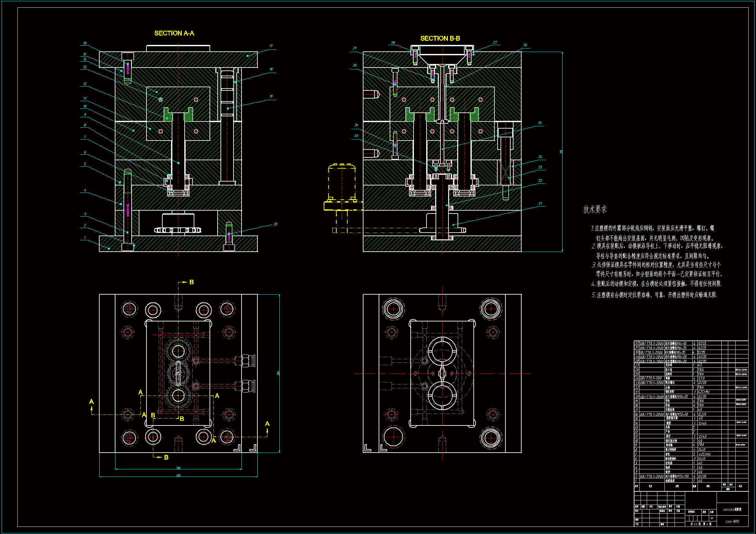The width and height of the screenshot is (756, 534).
Task: Select part number 20 leader label
Action: [x=275, y=224]
